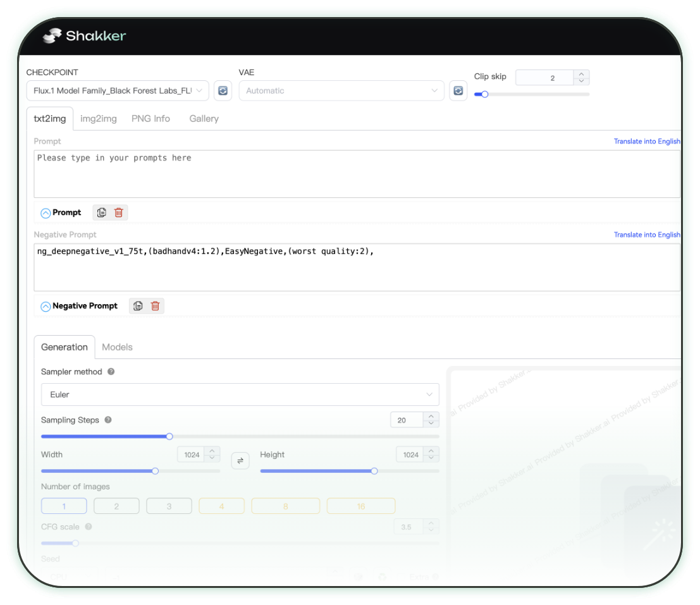Select 1 as the number of images

tap(64, 506)
